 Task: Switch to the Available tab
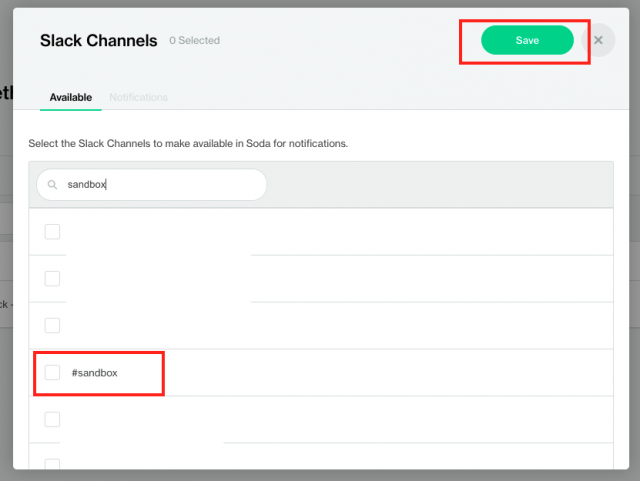(70, 97)
